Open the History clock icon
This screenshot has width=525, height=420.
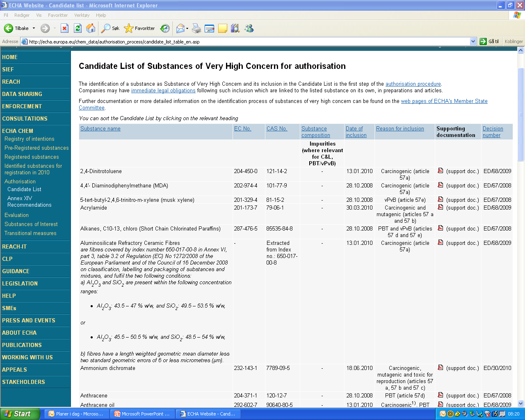[x=165, y=28]
